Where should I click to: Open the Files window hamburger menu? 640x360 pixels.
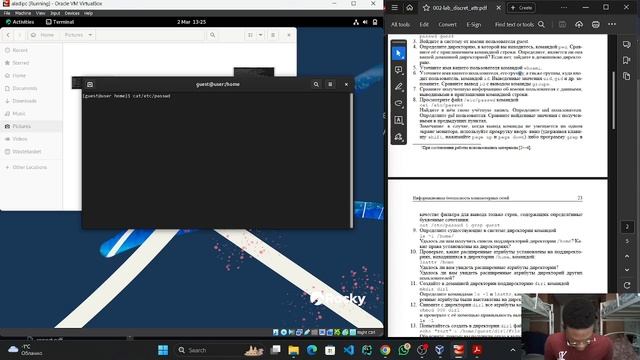(273, 35)
